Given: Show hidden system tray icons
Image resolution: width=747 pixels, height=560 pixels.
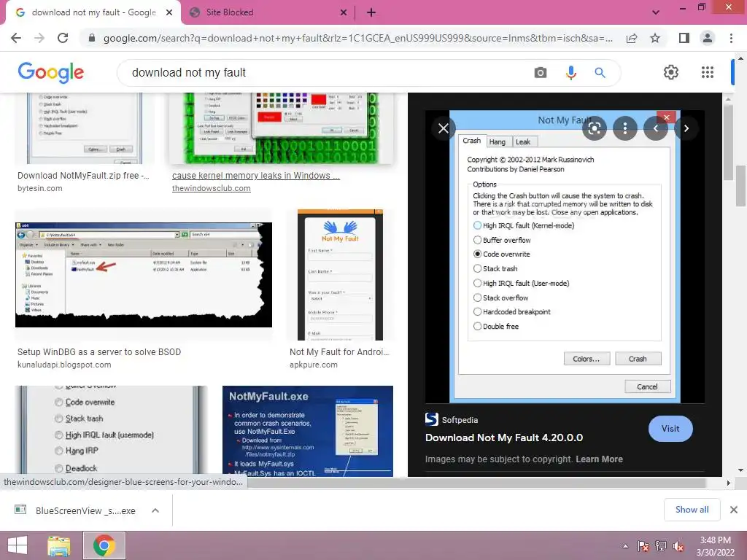Looking at the screenshot, I should pyautogui.click(x=625, y=546).
